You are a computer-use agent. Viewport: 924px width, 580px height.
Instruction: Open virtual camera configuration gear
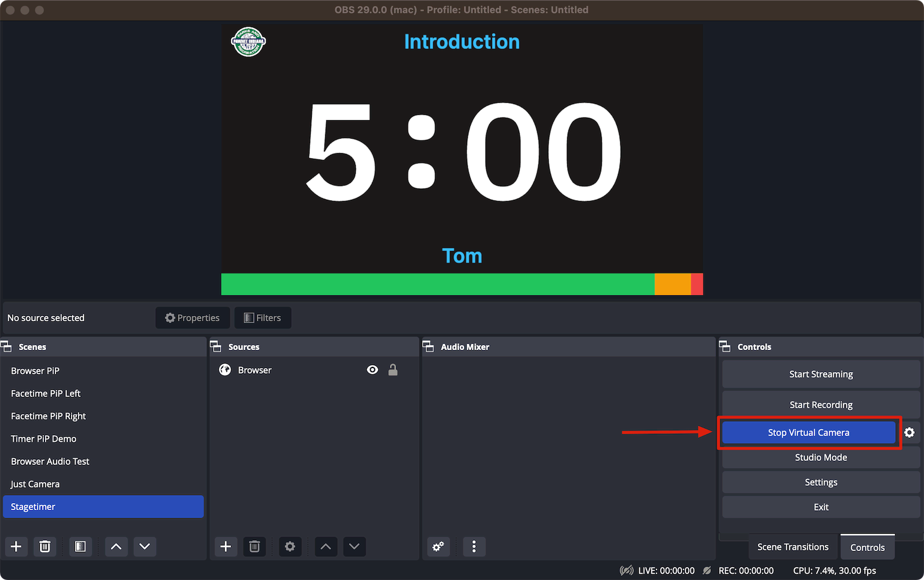pyautogui.click(x=910, y=432)
